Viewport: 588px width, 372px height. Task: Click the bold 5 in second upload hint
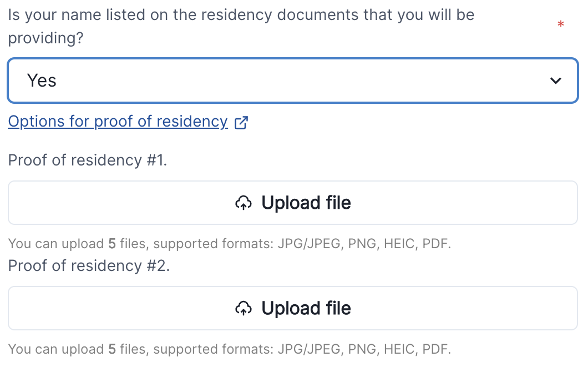click(x=112, y=349)
